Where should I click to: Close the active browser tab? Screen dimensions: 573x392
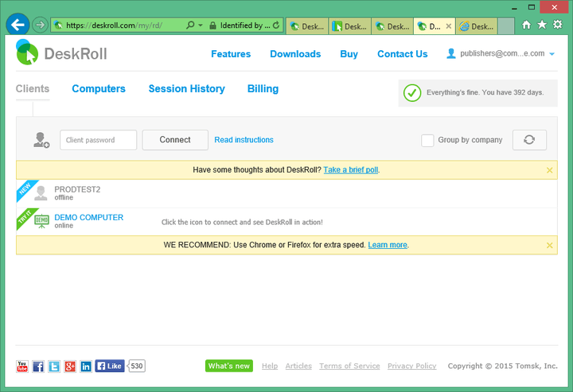point(449,26)
